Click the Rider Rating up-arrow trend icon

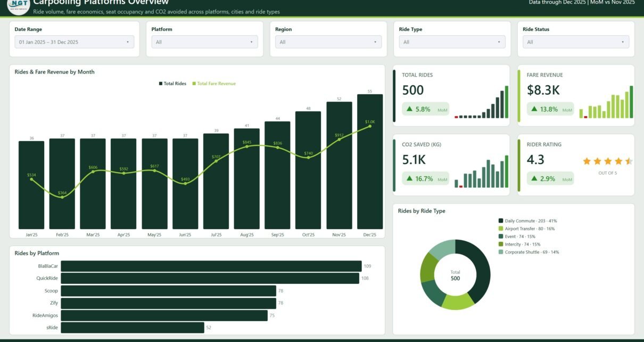click(x=534, y=178)
